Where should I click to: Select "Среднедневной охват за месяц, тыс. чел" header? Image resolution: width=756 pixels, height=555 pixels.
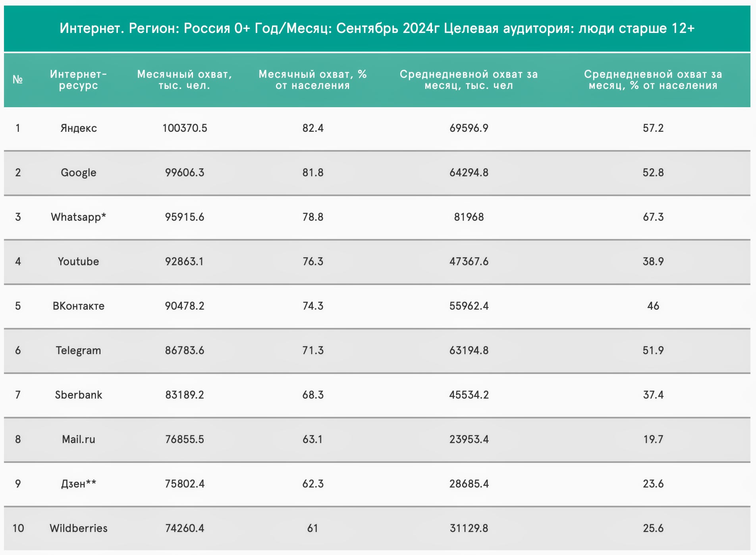(469, 80)
